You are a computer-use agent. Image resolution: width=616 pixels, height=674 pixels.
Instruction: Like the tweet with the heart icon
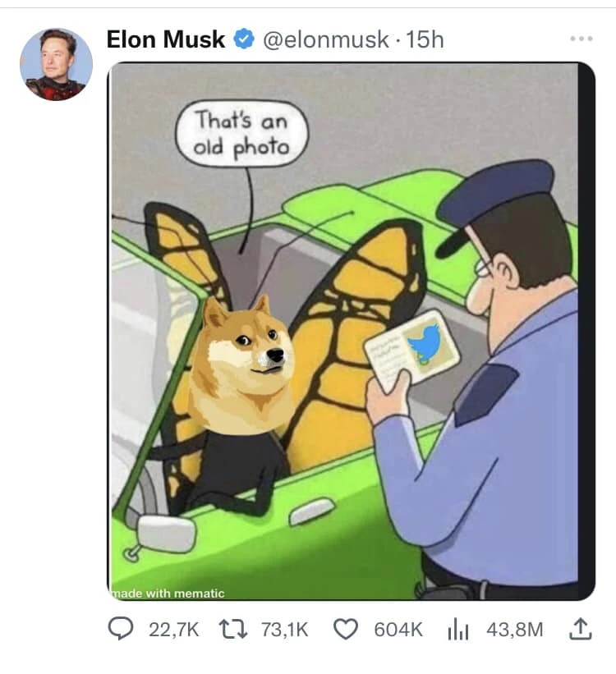click(346, 630)
